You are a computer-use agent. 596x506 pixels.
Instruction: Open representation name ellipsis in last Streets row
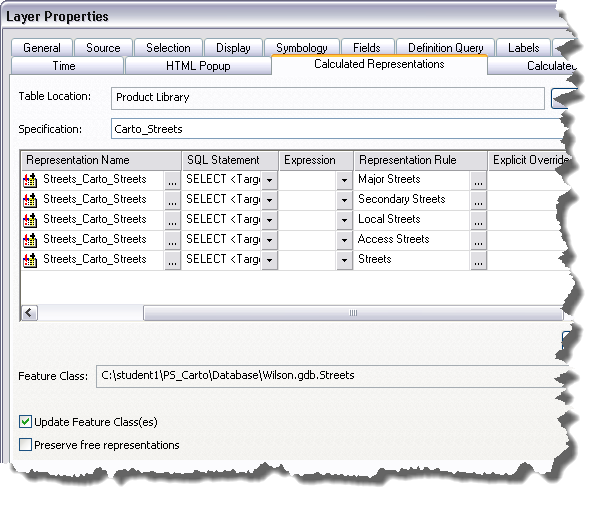(x=172, y=261)
